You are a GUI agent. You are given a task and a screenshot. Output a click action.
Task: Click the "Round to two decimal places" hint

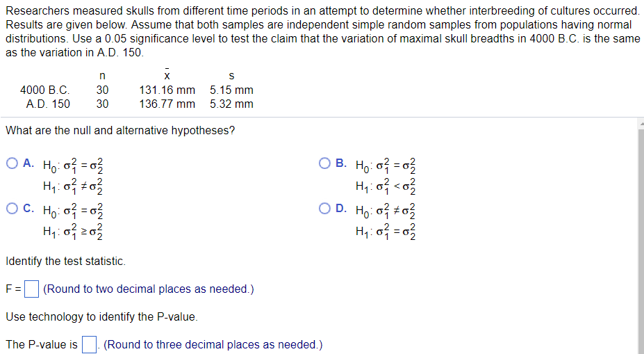148,289
